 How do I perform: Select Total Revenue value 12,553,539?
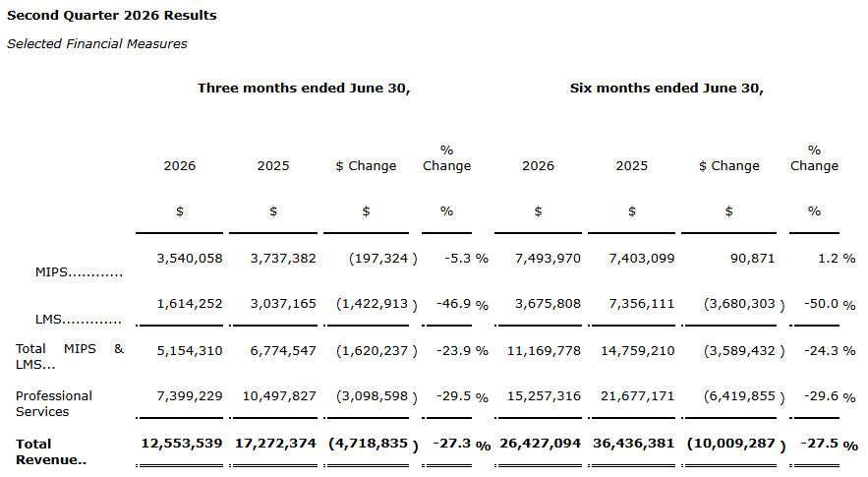[182, 444]
